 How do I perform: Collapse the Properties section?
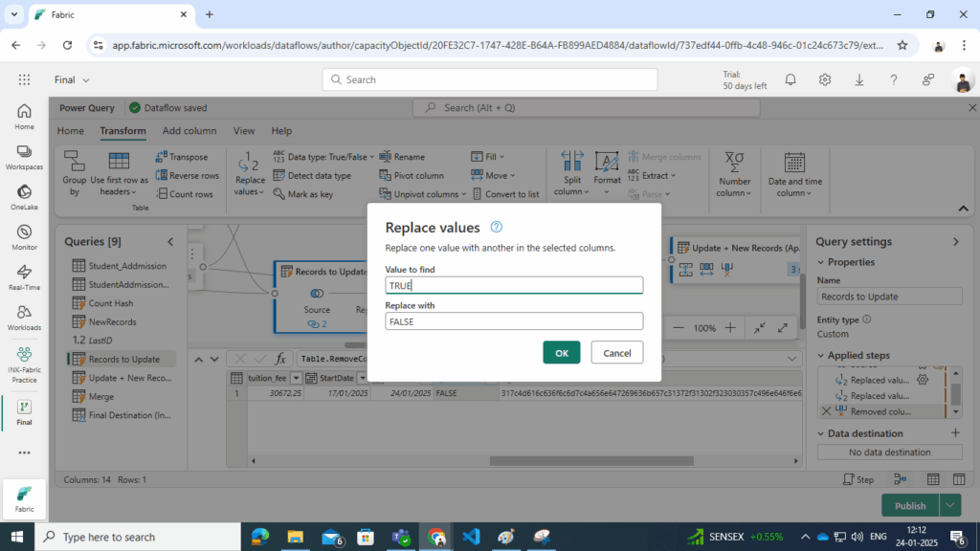(820, 262)
